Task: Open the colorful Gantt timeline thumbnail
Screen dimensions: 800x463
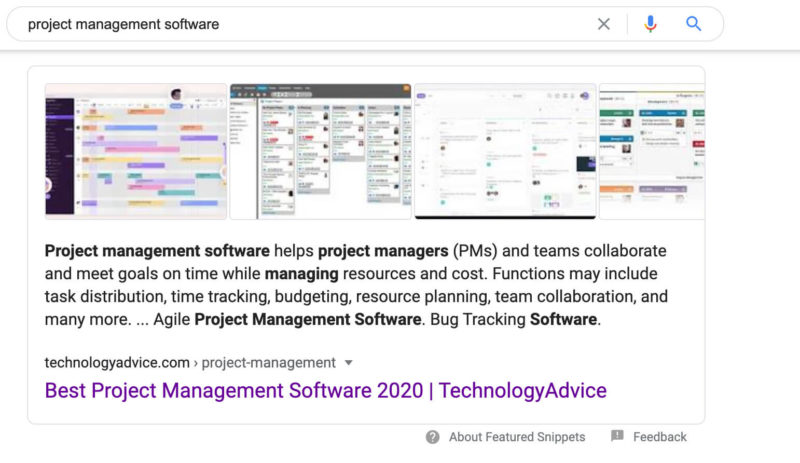Action: click(136, 151)
